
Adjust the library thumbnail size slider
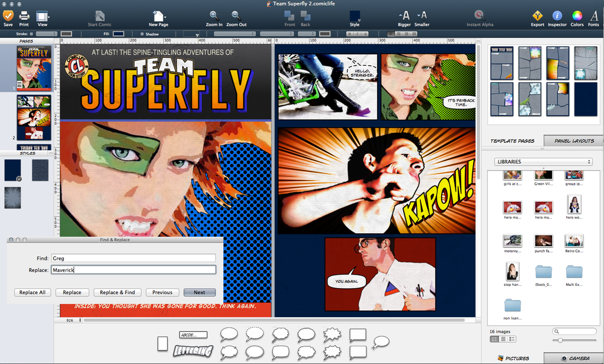tap(574, 340)
